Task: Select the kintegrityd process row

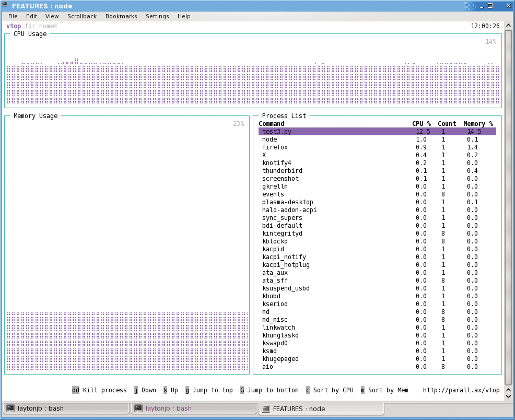Action: pyautogui.click(x=377, y=234)
